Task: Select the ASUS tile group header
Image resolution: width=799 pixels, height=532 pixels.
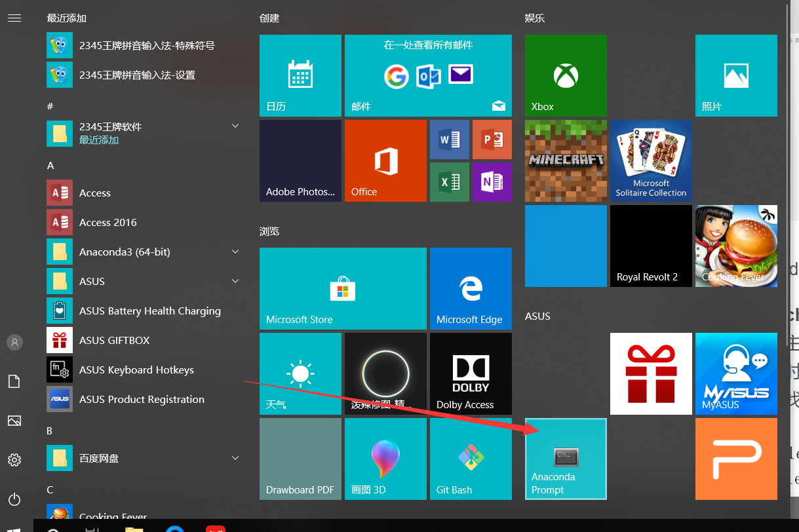Action: coord(537,316)
